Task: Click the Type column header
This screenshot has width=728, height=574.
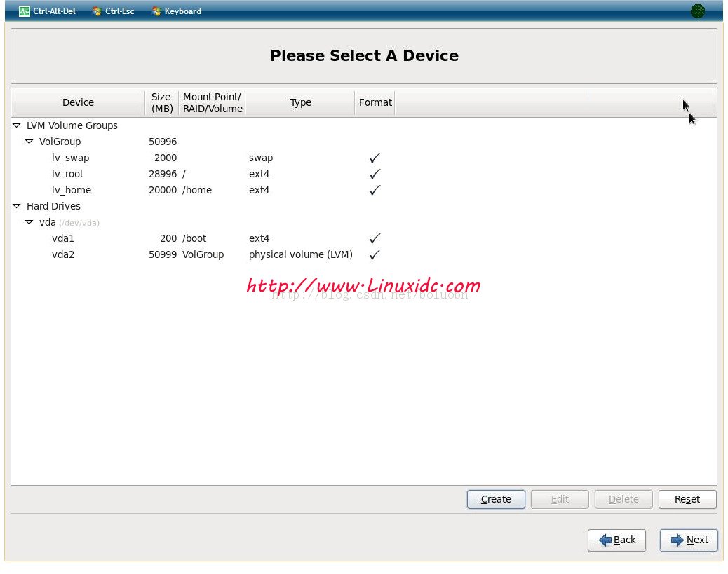Action: click(x=300, y=102)
